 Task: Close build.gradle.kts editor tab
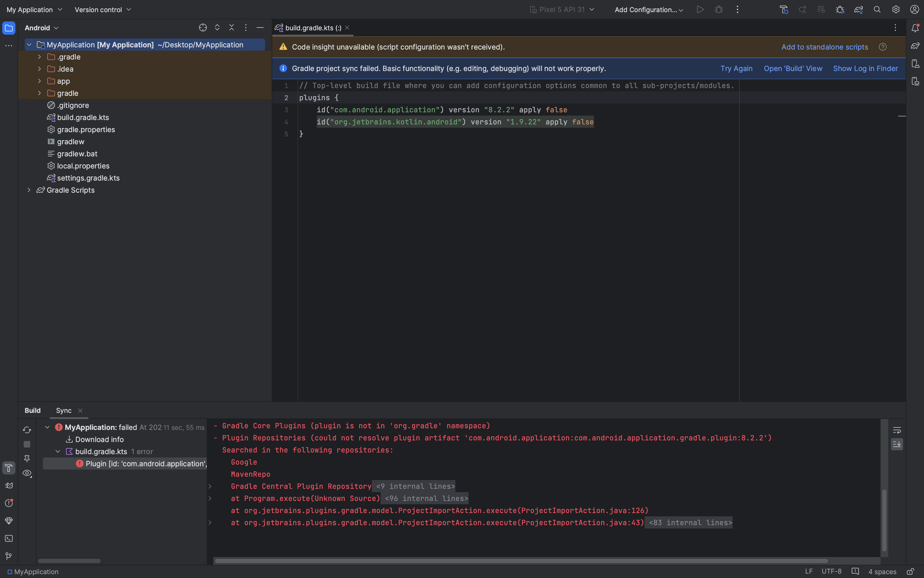coord(347,28)
